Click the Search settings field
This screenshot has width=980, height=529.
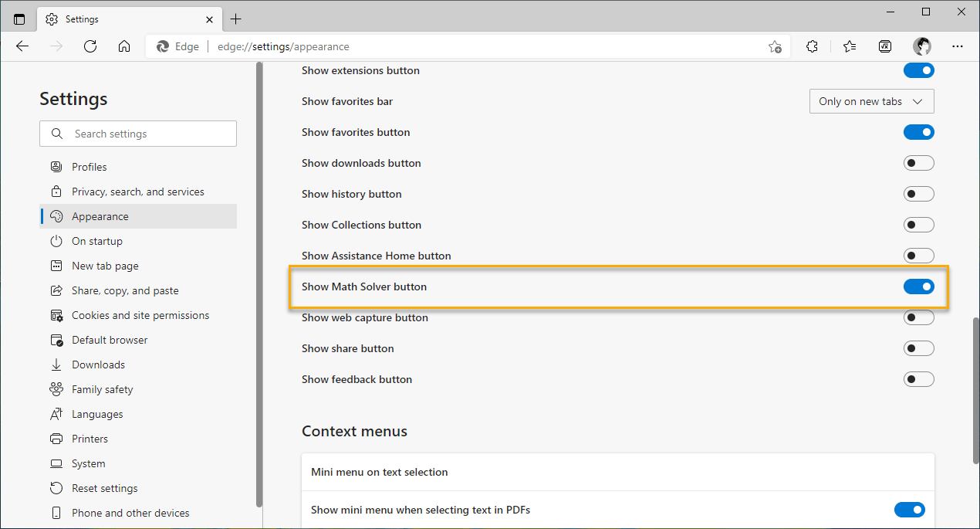137,133
